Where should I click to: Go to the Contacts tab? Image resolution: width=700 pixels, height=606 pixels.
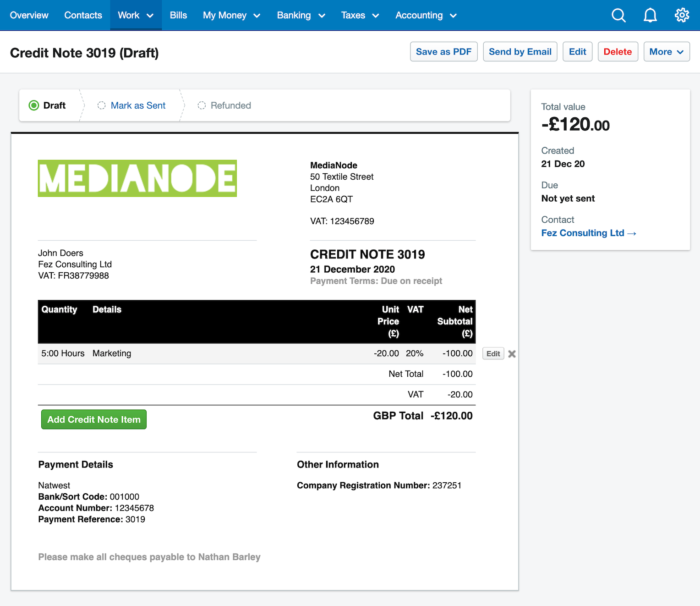point(83,15)
